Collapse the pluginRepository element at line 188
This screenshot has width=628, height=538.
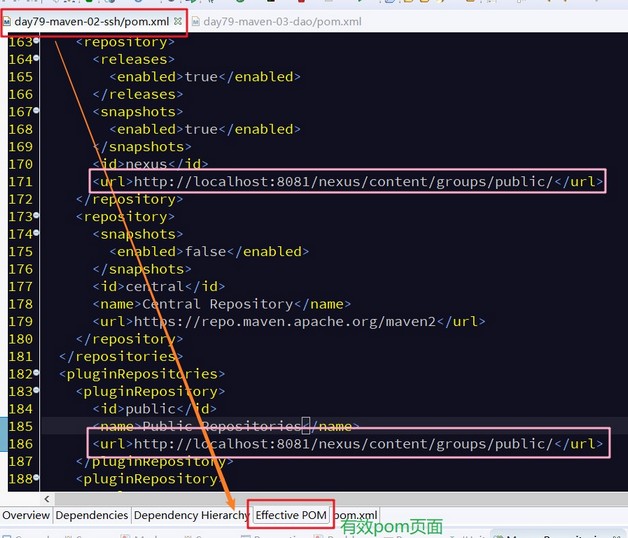[36, 477]
